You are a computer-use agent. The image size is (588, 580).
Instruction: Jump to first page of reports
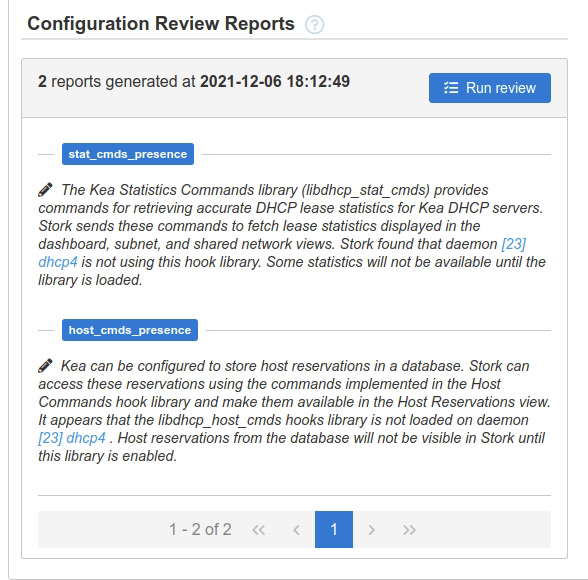pos(259,530)
